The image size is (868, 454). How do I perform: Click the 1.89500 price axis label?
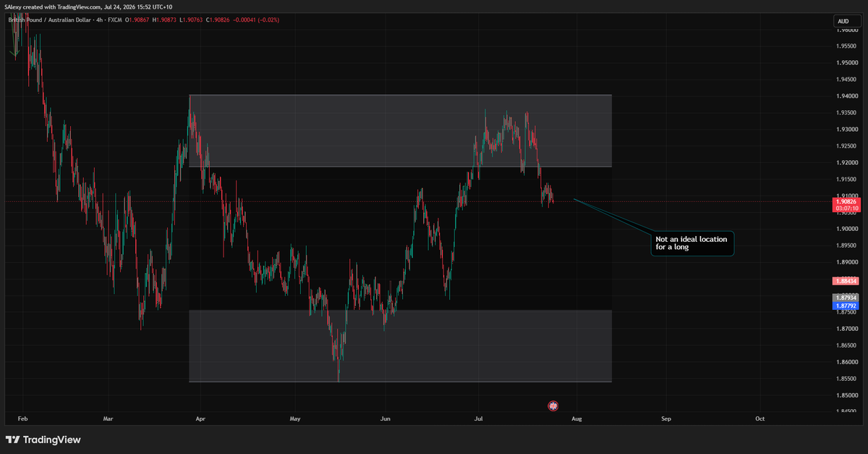point(846,245)
